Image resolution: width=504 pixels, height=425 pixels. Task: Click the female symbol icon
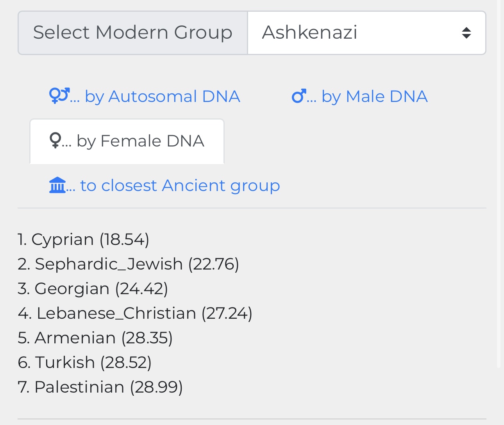pos(55,141)
